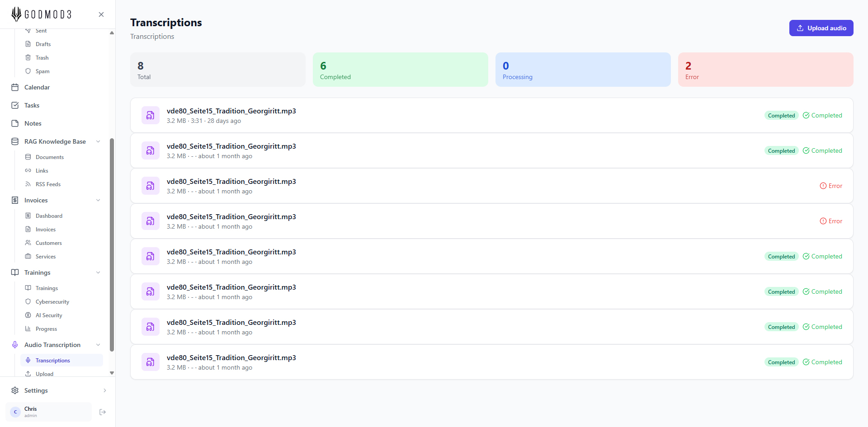868x427 pixels.
Task: Click the audio file icon of first transcription
Action: (x=150, y=116)
